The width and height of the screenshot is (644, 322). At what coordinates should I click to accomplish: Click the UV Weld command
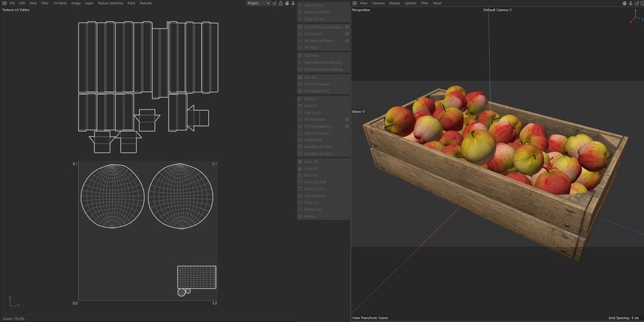point(324,47)
